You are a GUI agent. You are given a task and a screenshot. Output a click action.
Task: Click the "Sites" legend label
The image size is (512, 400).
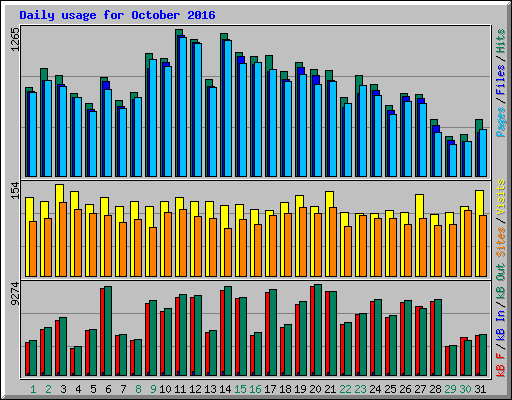tap(501, 242)
